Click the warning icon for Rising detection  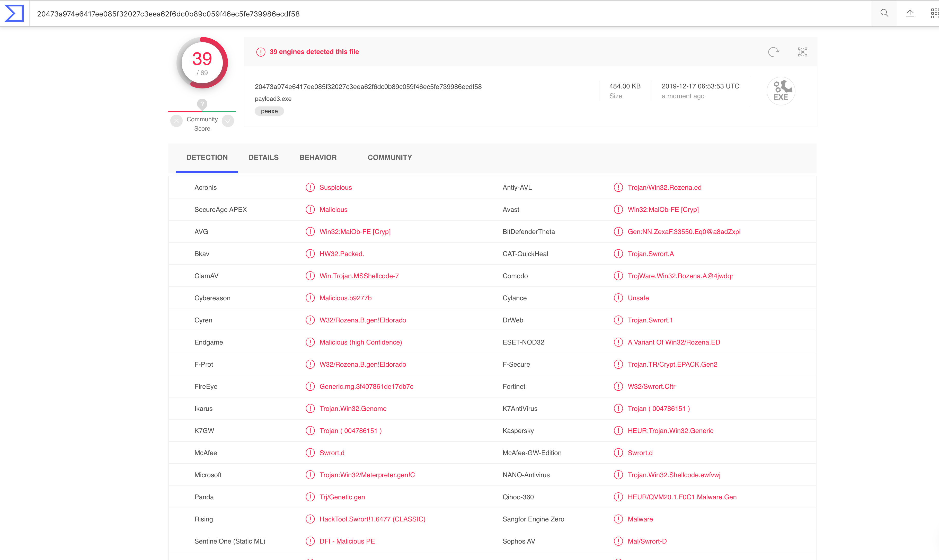310,519
